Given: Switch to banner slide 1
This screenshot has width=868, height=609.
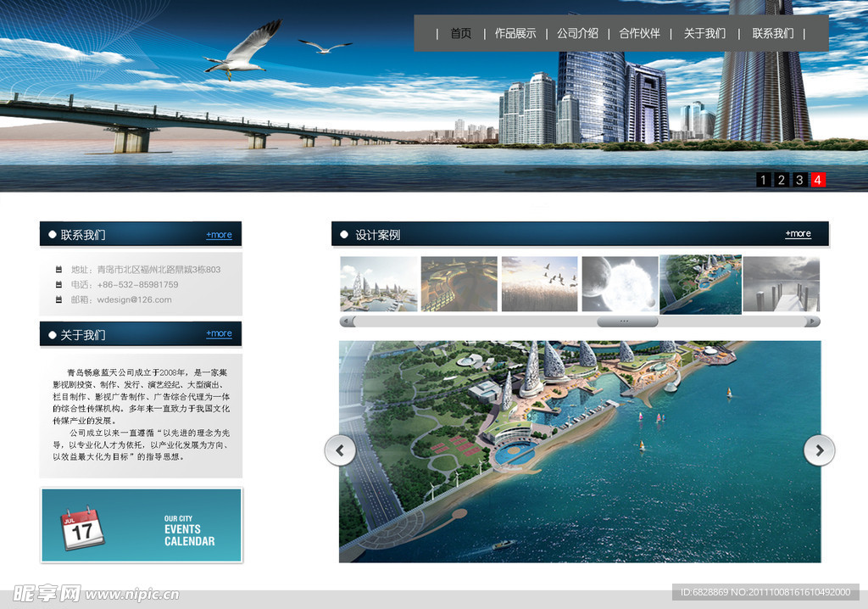Looking at the screenshot, I should pos(763,180).
